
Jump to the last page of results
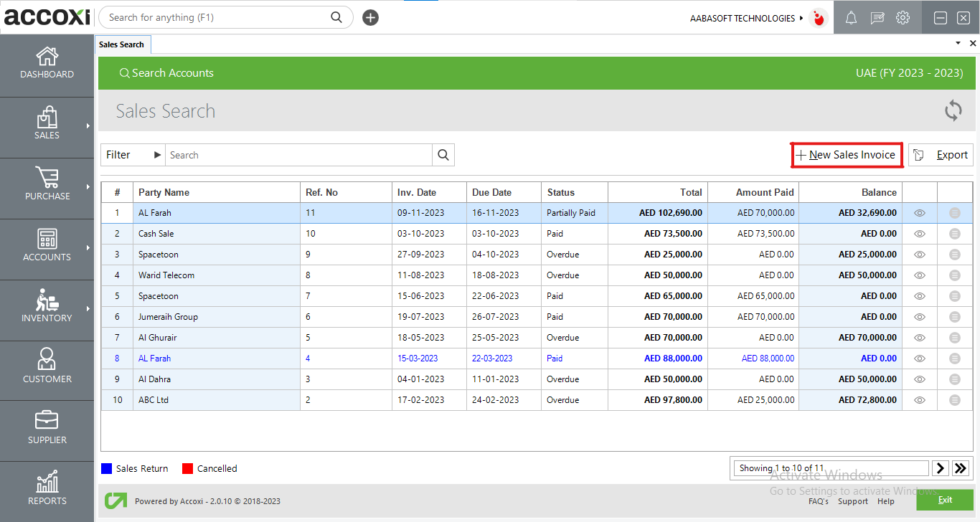961,468
